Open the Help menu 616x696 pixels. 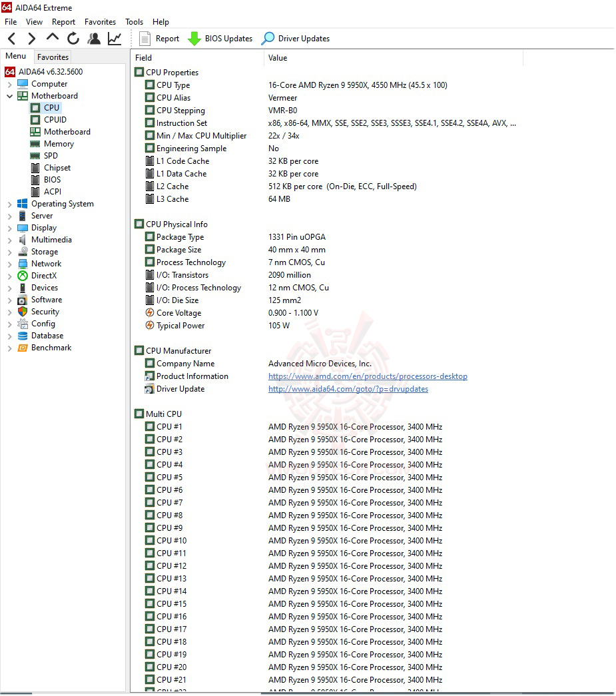coord(160,22)
